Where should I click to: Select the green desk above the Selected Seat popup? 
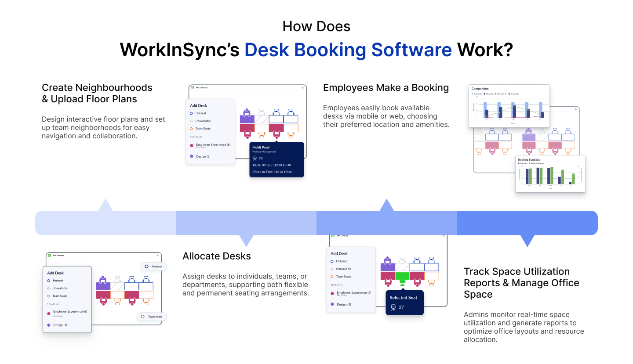coord(402,276)
